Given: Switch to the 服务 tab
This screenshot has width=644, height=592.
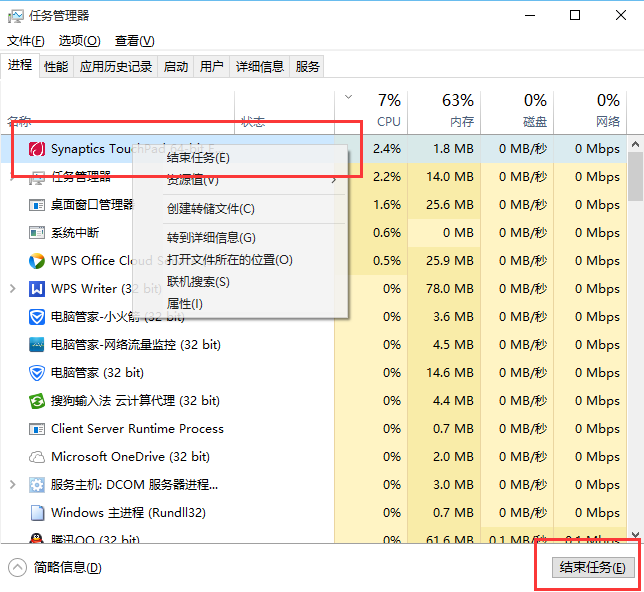Looking at the screenshot, I should click(307, 66).
